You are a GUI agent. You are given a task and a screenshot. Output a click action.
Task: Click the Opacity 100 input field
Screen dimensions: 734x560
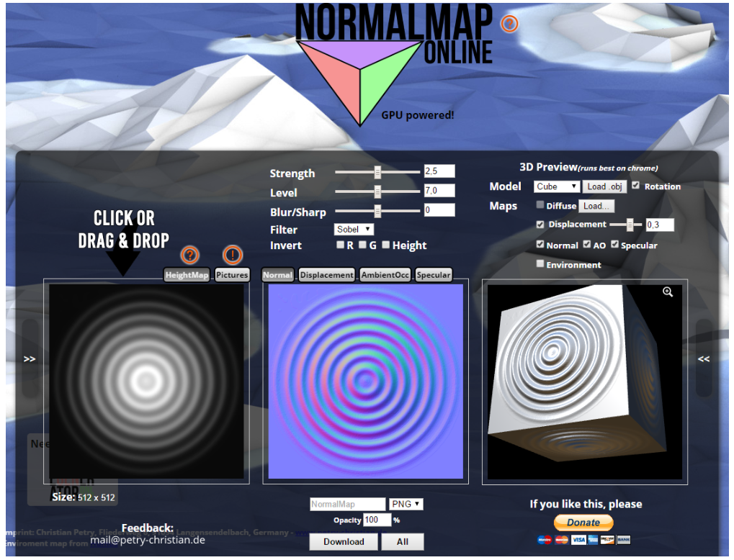coord(377,520)
